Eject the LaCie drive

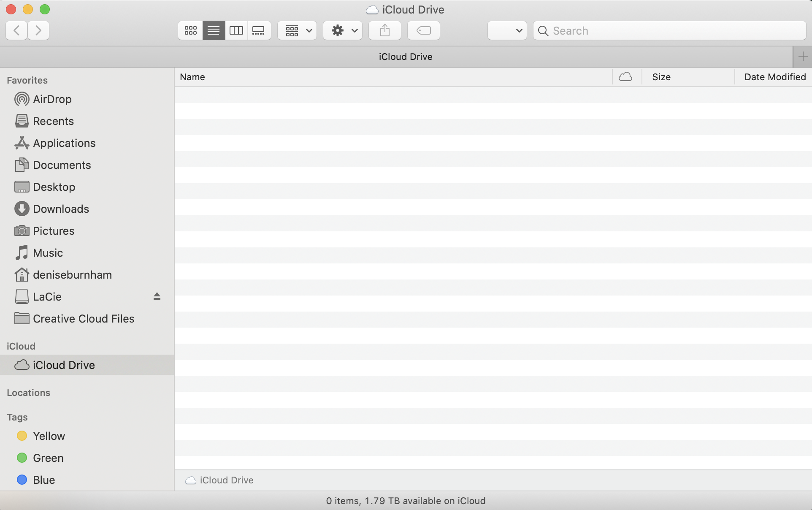click(x=157, y=296)
